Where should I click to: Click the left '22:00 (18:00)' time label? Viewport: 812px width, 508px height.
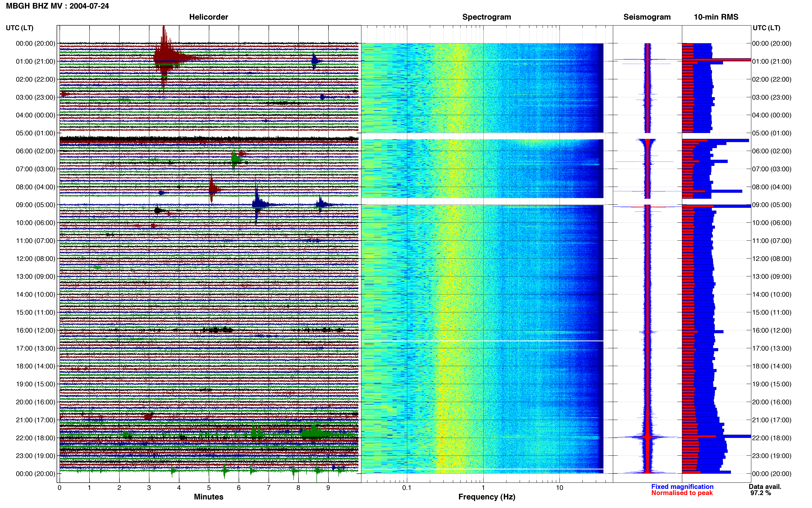[36, 438]
